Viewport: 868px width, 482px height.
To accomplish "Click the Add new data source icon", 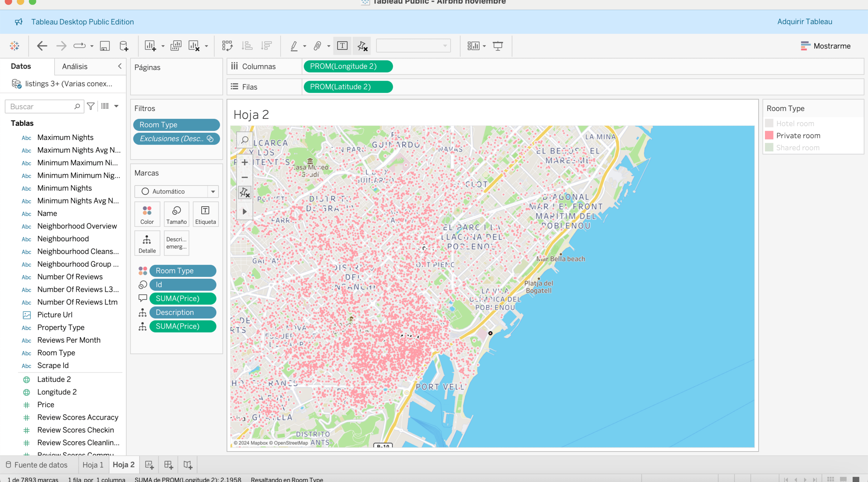I will 124,46.
